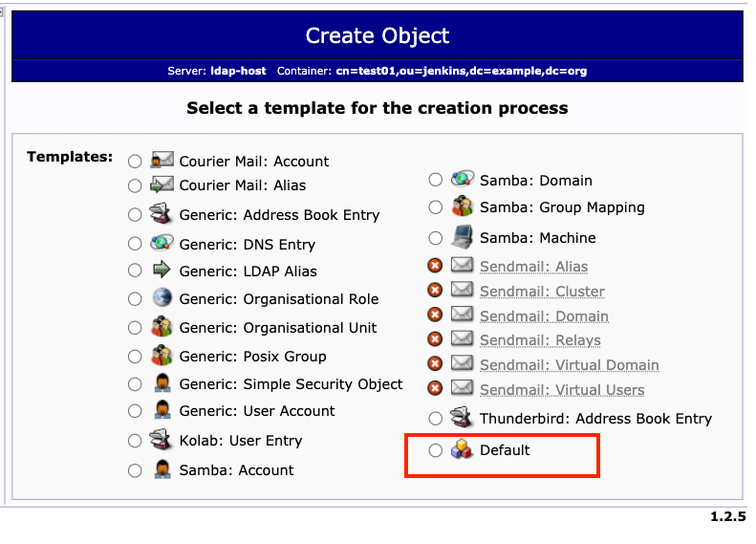Click the Samba: Group Mapping icon

tap(463, 207)
